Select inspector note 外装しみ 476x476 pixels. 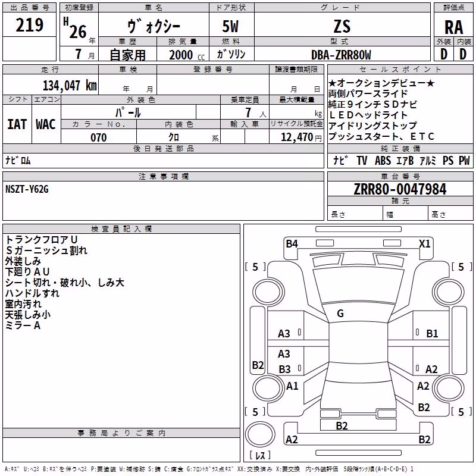pyautogui.click(x=23, y=261)
